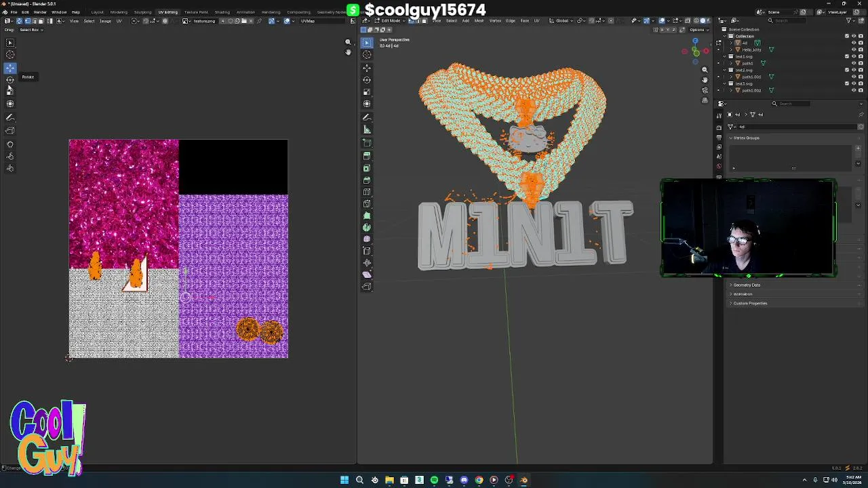Select the Add Cube tool in 3D viewport
Image resolution: width=868 pixels, height=488 pixels.
tap(367, 143)
